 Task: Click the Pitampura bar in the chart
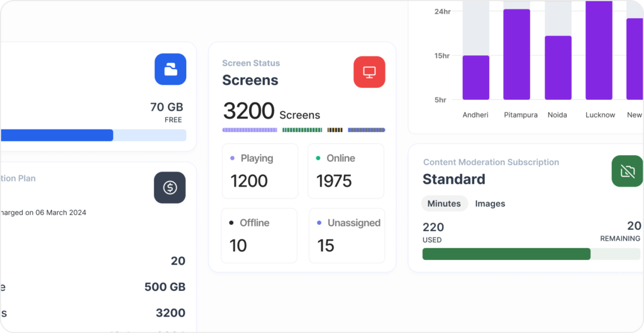516,55
